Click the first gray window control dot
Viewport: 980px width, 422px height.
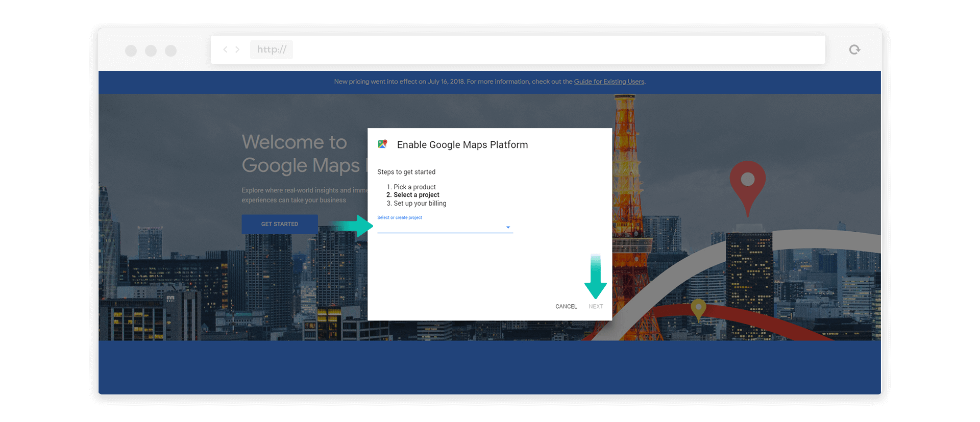[x=131, y=51]
